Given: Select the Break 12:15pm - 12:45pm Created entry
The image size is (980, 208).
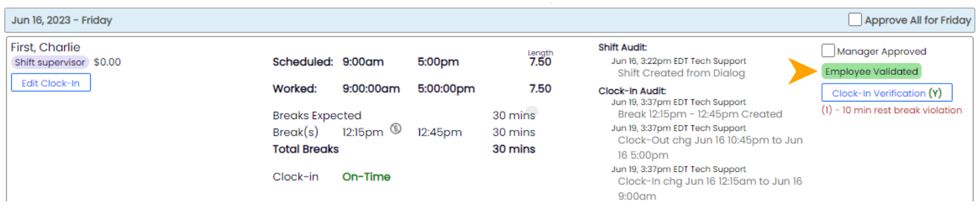Looking at the screenshot, I should coord(700,114).
